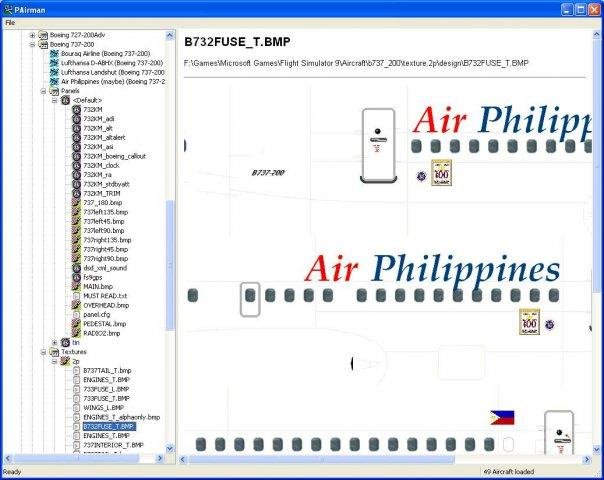Click the Textures folder icon

tap(54, 352)
